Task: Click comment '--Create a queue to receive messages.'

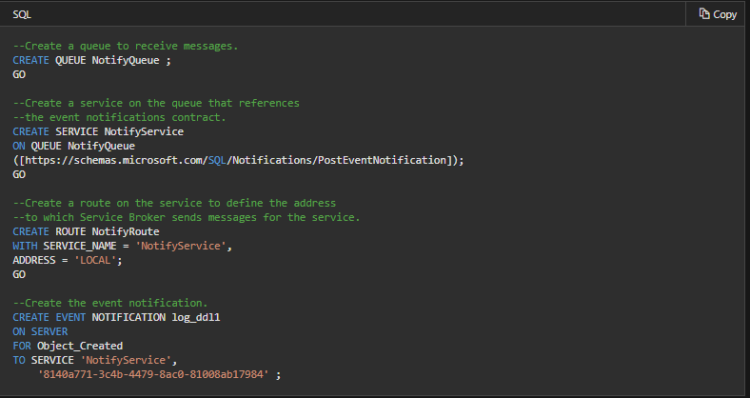Action: pos(125,46)
